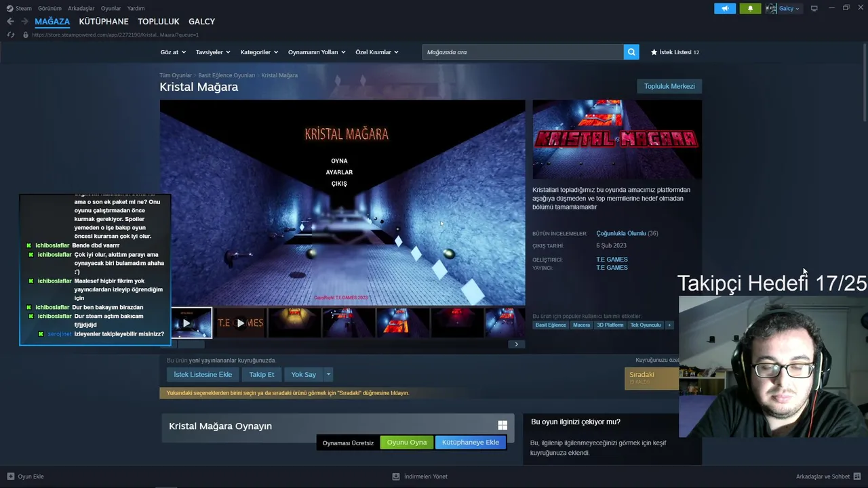This screenshot has height=488, width=868.
Task: Open the Steam menu
Action: 19,9
